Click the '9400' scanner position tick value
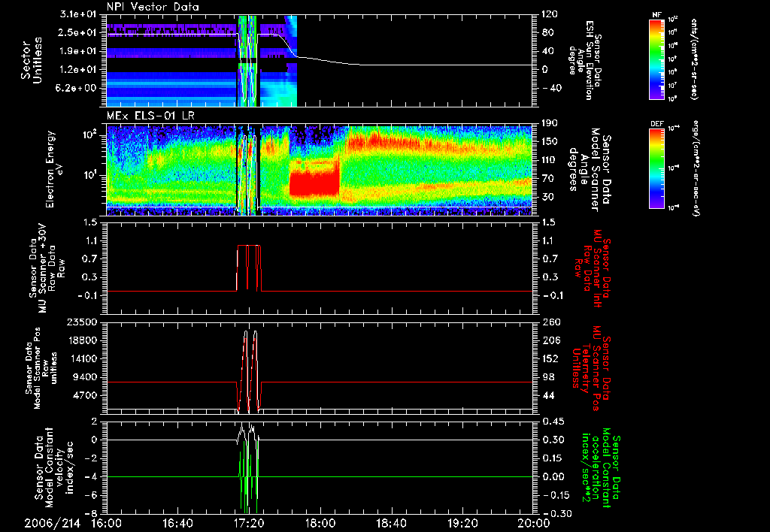Viewport: 770px width, 532px height. pos(86,377)
